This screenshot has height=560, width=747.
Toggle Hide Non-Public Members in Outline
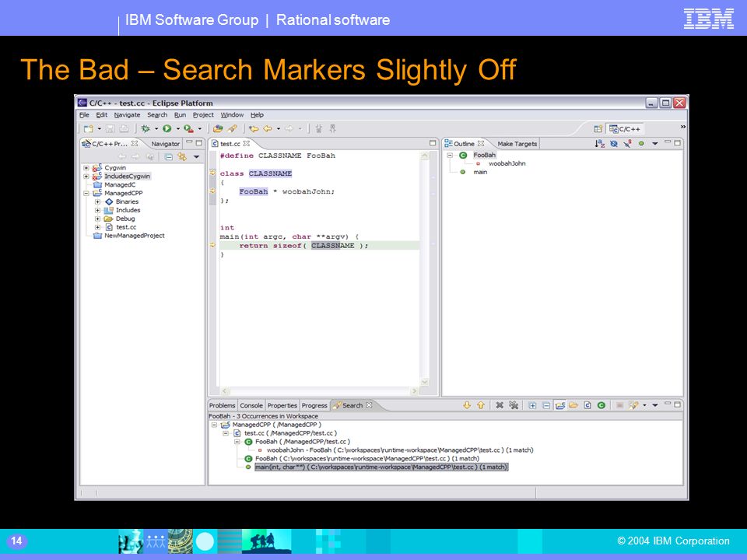pyautogui.click(x=641, y=143)
